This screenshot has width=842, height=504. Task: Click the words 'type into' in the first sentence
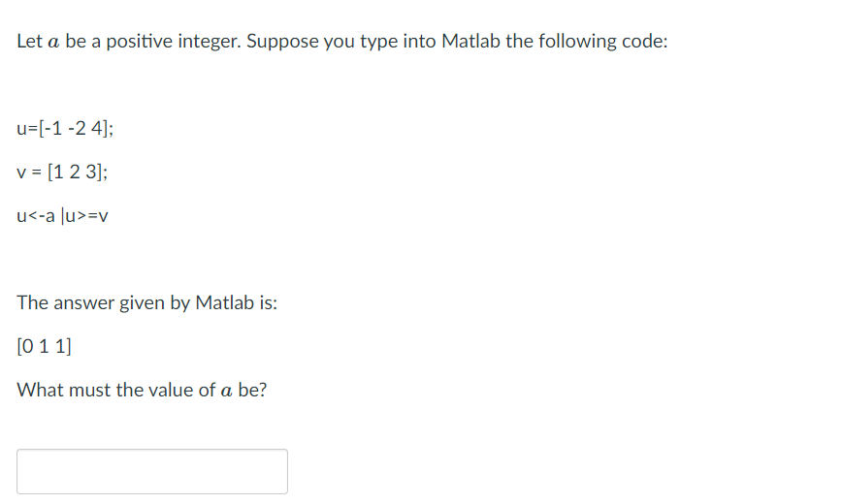coord(398,43)
